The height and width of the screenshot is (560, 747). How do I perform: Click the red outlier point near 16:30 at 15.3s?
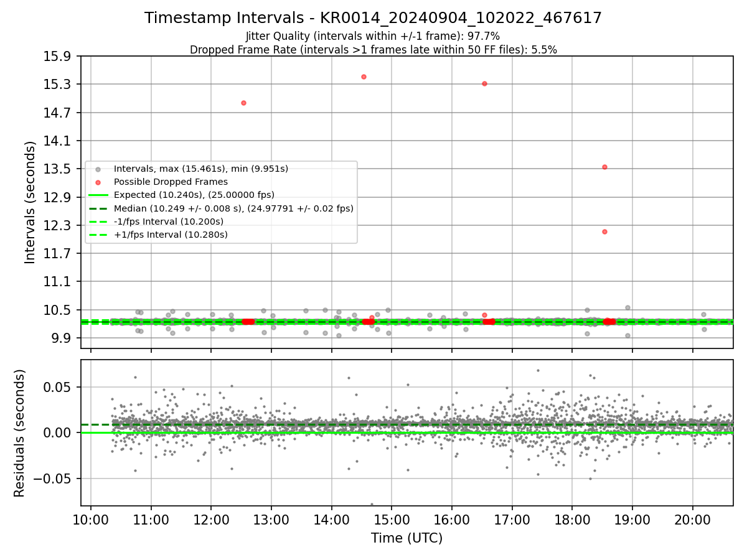point(484,83)
